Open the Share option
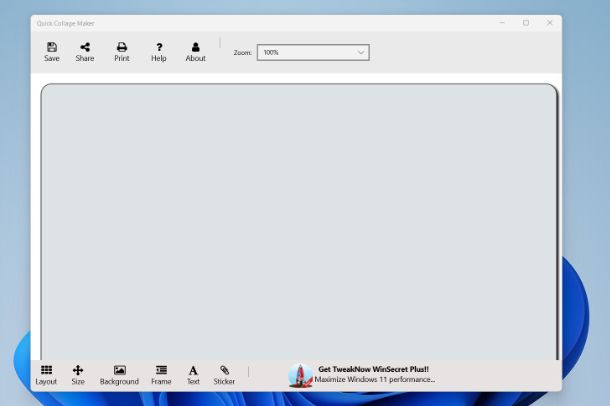610x406 pixels. tap(85, 52)
